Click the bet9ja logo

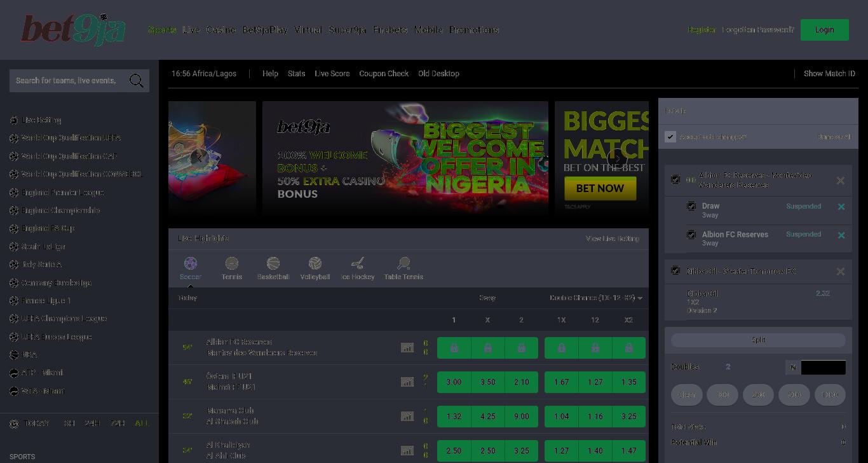point(73,30)
